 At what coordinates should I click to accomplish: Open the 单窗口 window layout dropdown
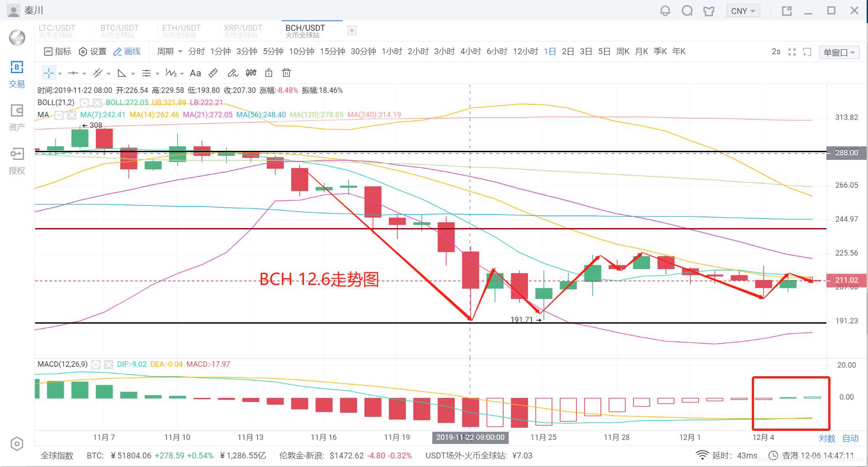839,52
